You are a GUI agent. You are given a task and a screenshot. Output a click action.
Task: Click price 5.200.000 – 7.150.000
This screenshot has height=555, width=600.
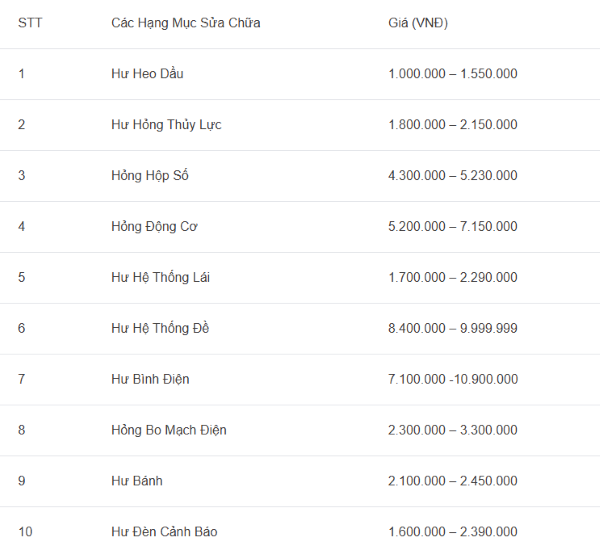[x=453, y=226]
